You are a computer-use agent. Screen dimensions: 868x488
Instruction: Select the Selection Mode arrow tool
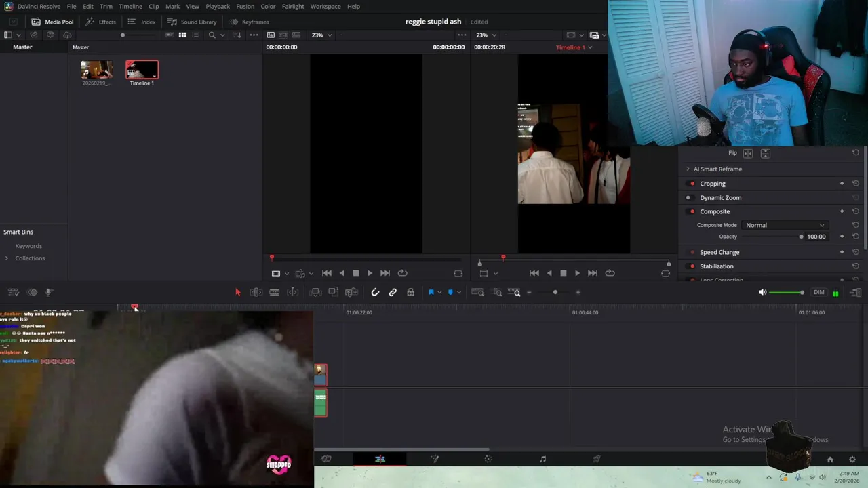click(237, 292)
